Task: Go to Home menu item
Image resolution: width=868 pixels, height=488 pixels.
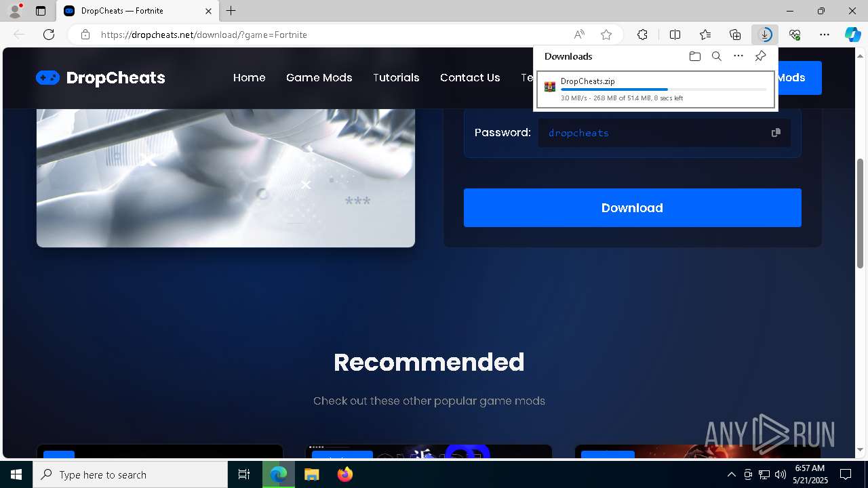Action: tap(250, 78)
